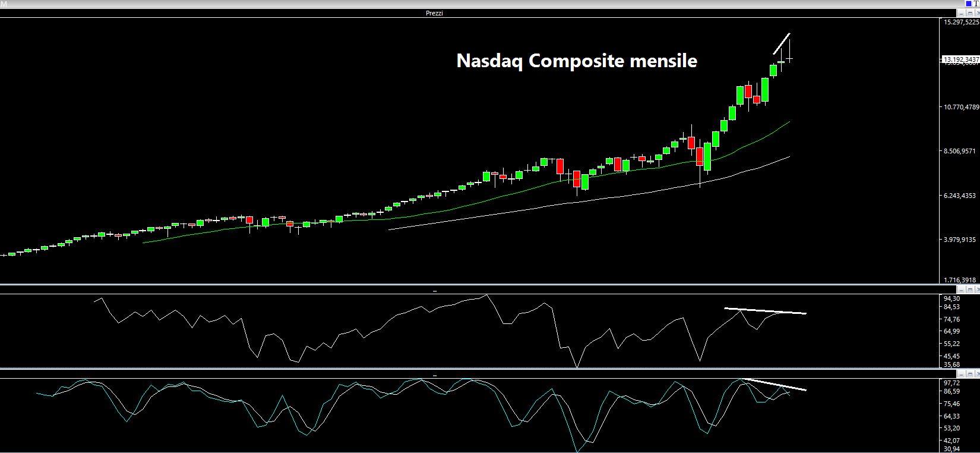
Task: Click the 10.770,4789 price axis label
Action: coord(961,107)
